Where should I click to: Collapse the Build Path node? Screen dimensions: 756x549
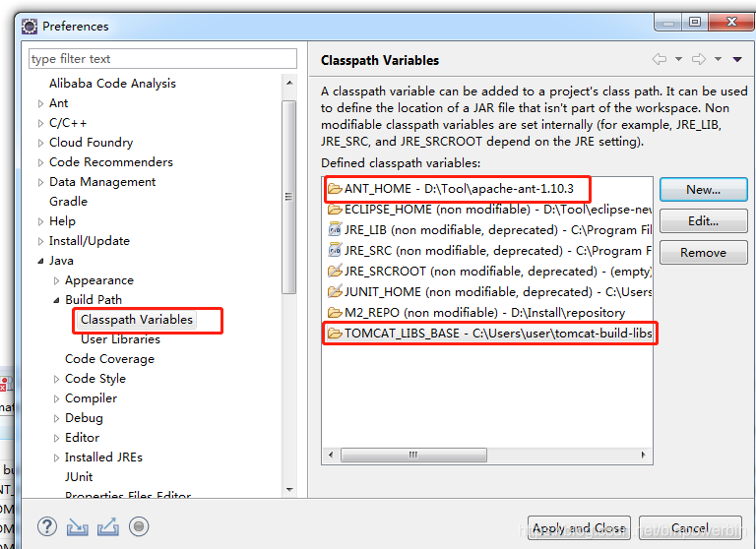[x=56, y=300]
